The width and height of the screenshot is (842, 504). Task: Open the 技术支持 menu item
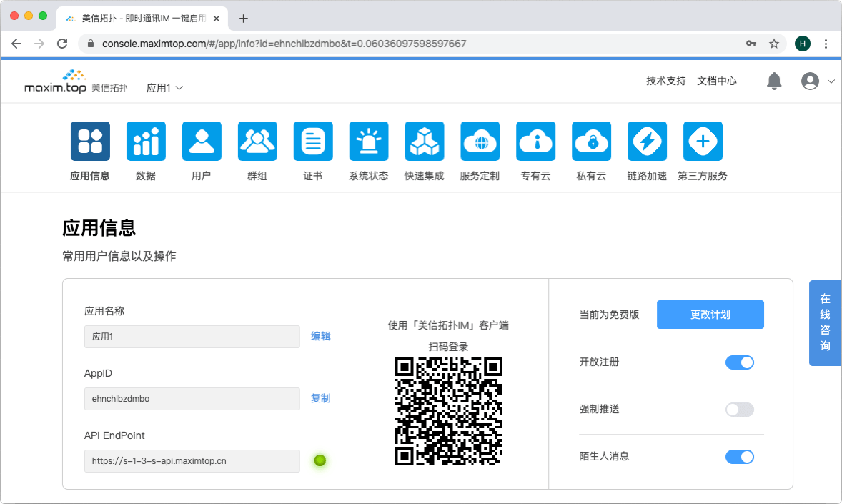click(x=665, y=81)
